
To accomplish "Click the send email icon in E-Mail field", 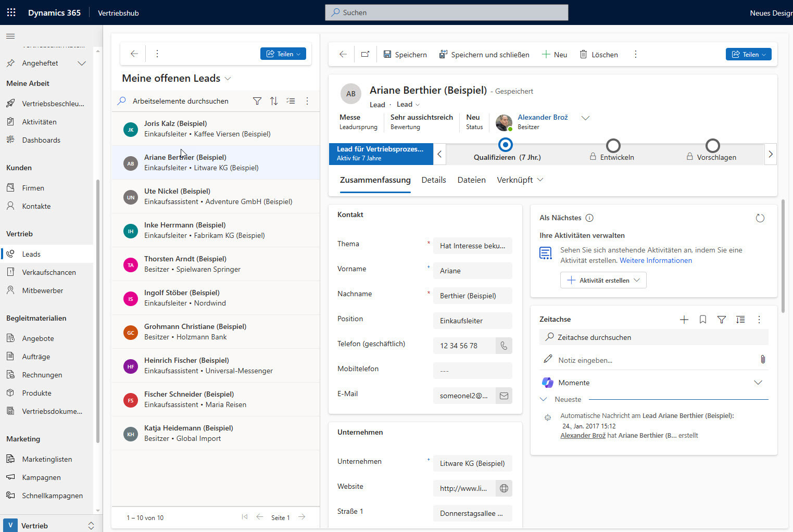I will pos(504,396).
